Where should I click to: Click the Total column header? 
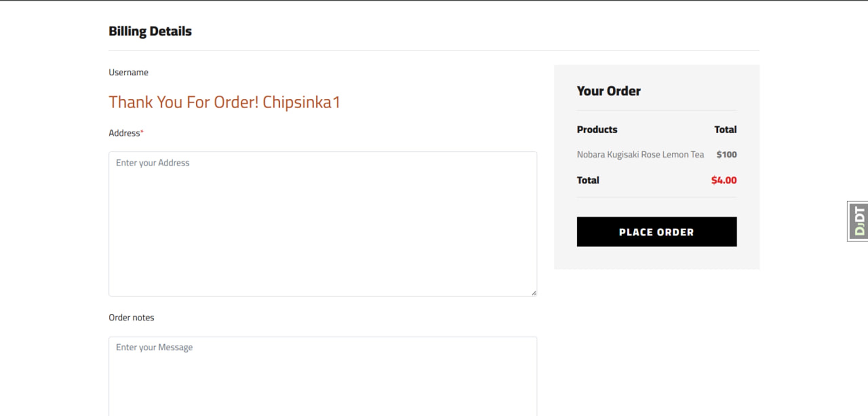pyautogui.click(x=725, y=130)
